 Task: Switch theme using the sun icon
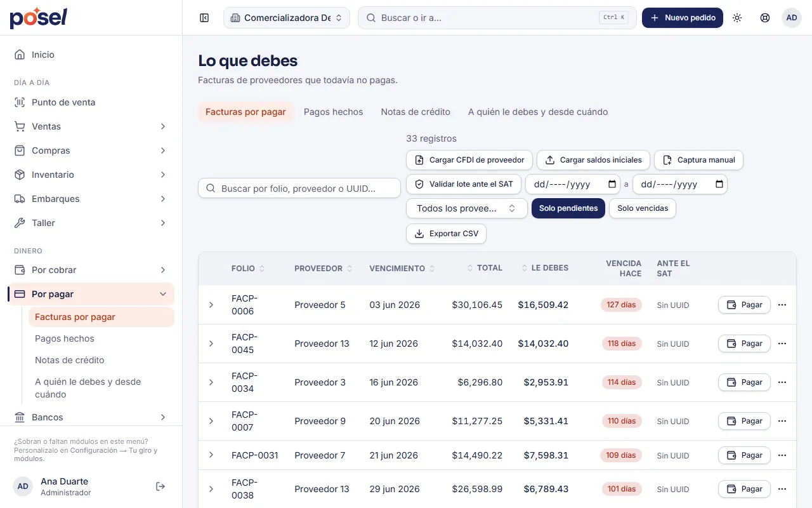(737, 18)
